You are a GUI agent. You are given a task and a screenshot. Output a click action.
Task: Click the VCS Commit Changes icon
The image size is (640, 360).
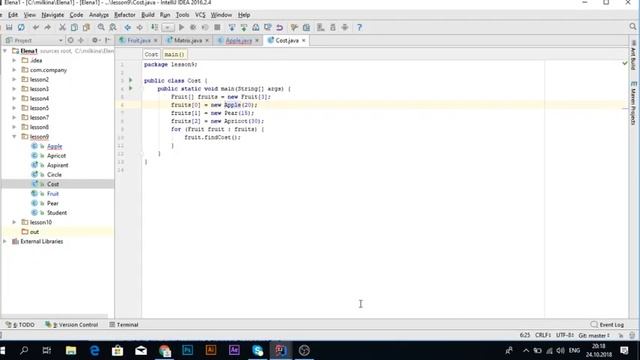pos(244,27)
